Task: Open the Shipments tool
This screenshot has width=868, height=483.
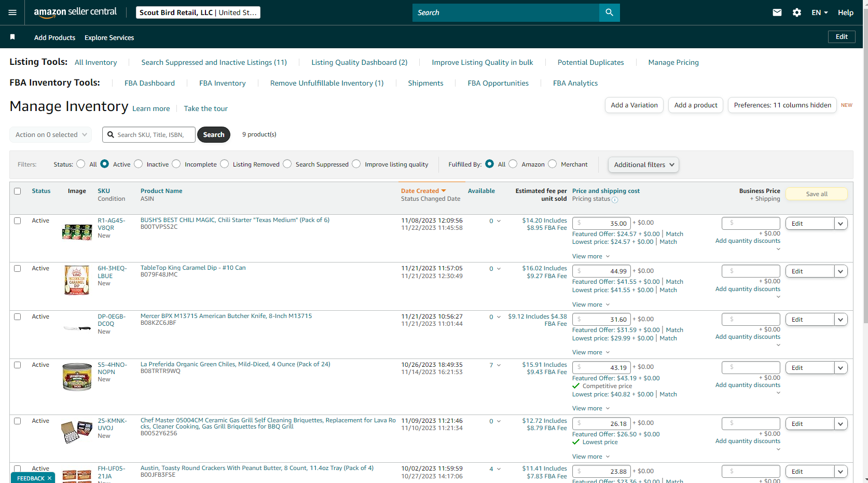Action: click(x=425, y=83)
